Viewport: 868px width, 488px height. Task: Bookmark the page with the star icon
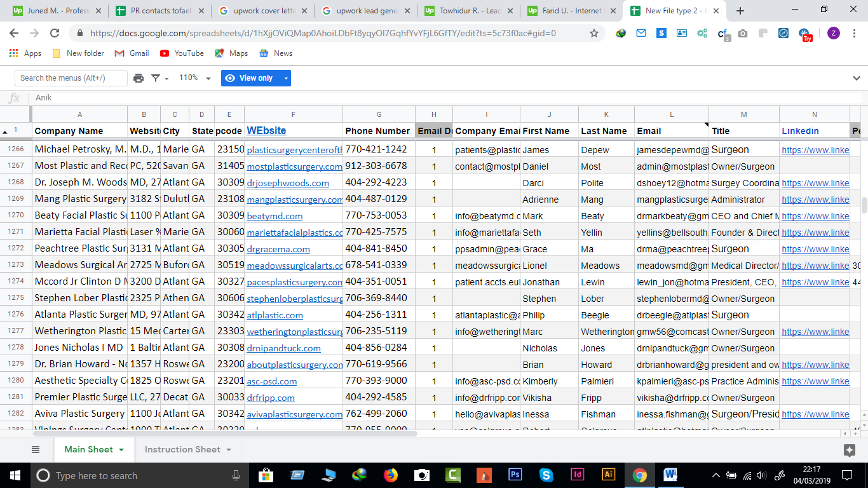click(594, 33)
